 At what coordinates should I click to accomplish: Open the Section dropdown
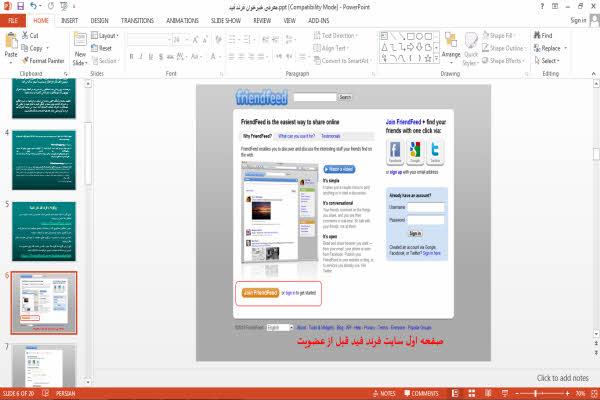point(106,60)
